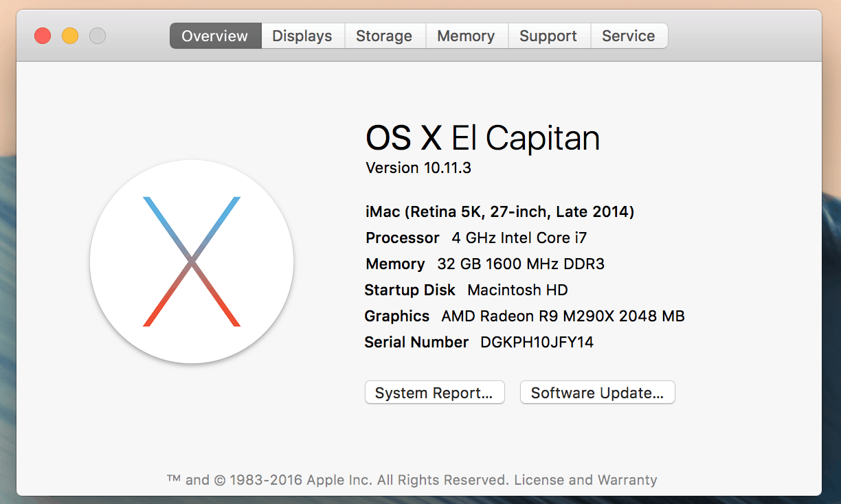Screen dimensions: 841x504
Task: Switch to the Overview tab
Action: point(215,36)
